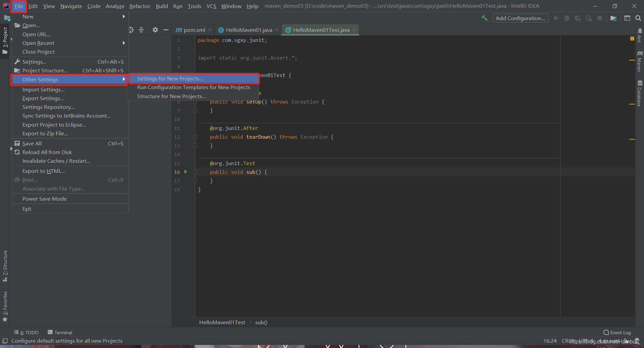Expand the New submenu
The width and height of the screenshot is (644, 348).
[x=70, y=16]
